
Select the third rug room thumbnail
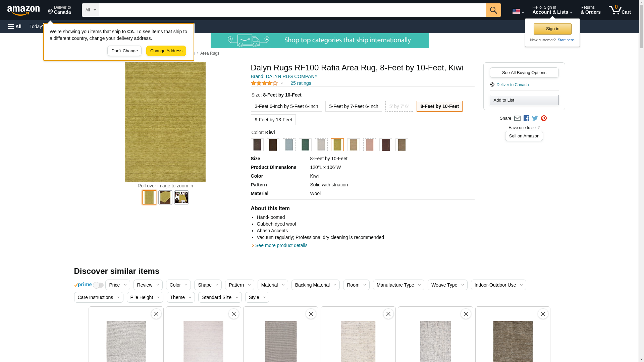(x=181, y=197)
